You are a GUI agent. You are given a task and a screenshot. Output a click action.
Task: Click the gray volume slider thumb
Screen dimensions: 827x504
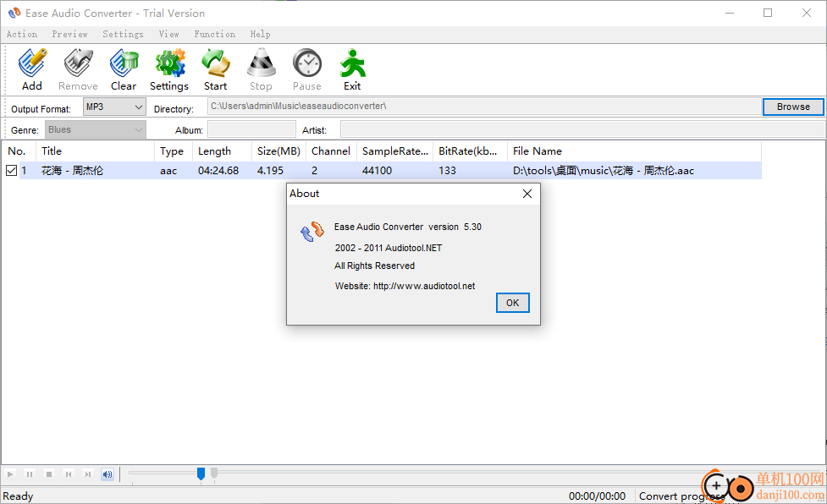coord(214,473)
